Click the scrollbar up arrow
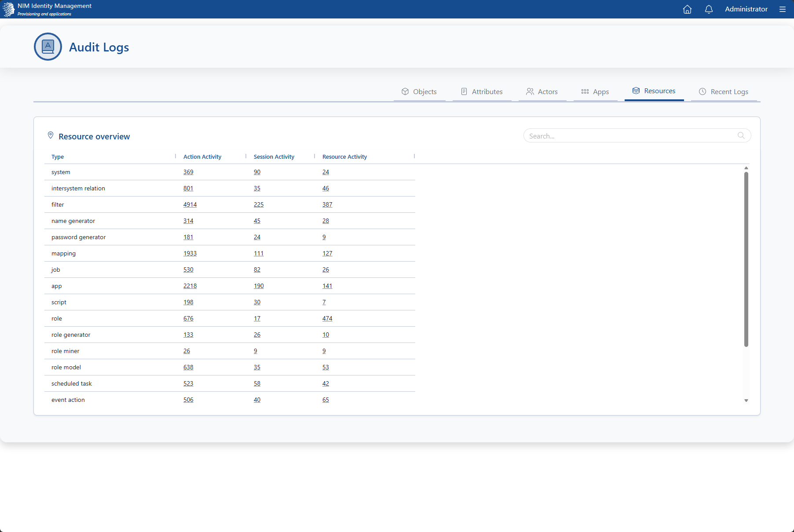 coord(746,168)
